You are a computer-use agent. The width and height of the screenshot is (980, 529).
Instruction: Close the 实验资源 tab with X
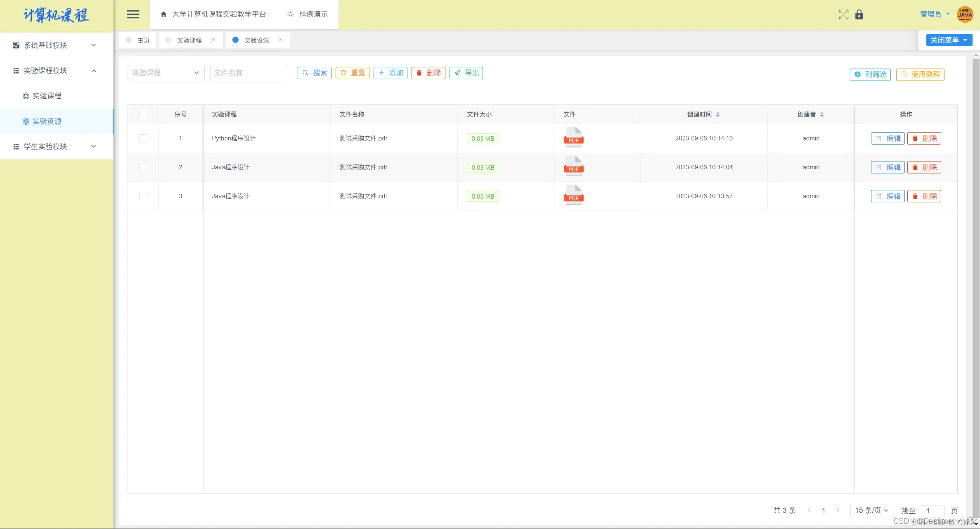(281, 40)
